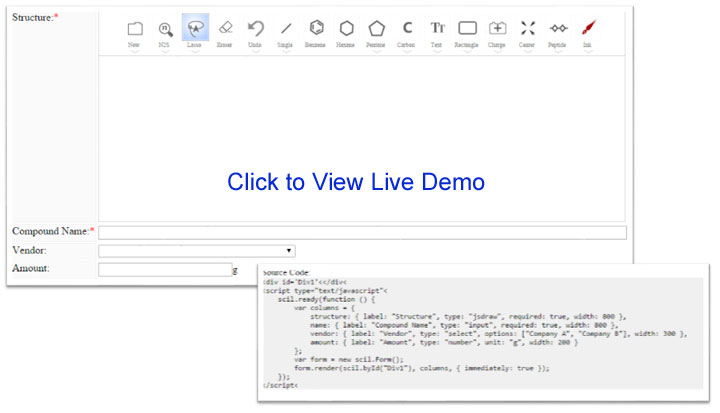Click the vendor options code line
The height and width of the screenshot is (413, 720).
coord(499,334)
